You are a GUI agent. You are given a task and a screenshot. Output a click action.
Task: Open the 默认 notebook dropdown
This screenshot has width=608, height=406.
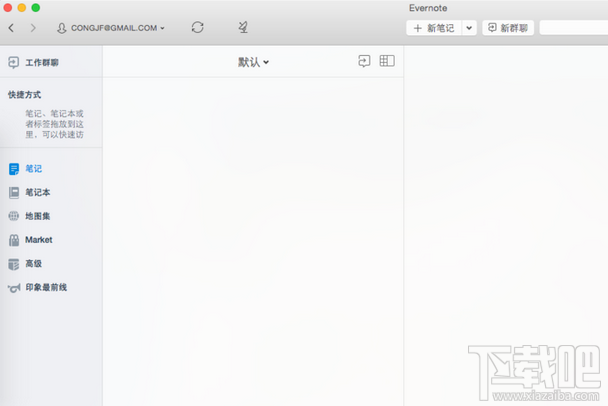pos(253,62)
